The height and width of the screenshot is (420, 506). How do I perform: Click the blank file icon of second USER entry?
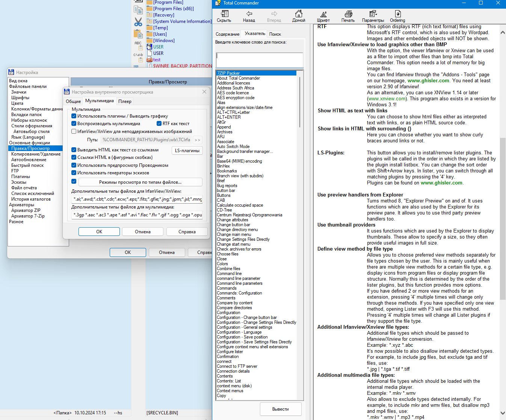150,53
